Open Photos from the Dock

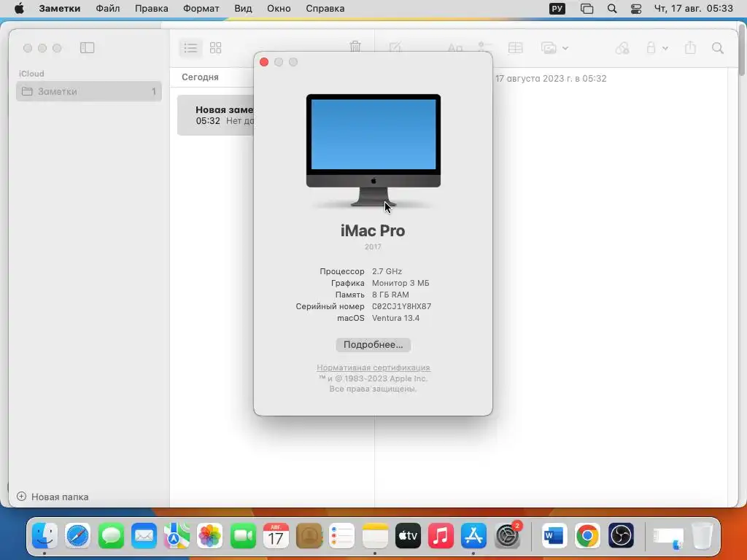click(x=209, y=536)
